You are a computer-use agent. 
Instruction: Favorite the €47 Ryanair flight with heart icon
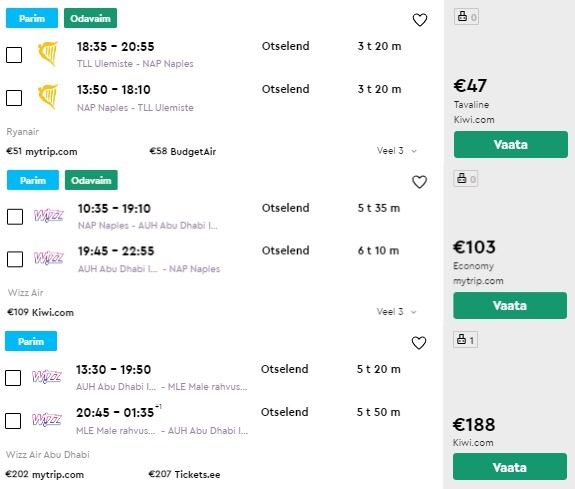420,20
